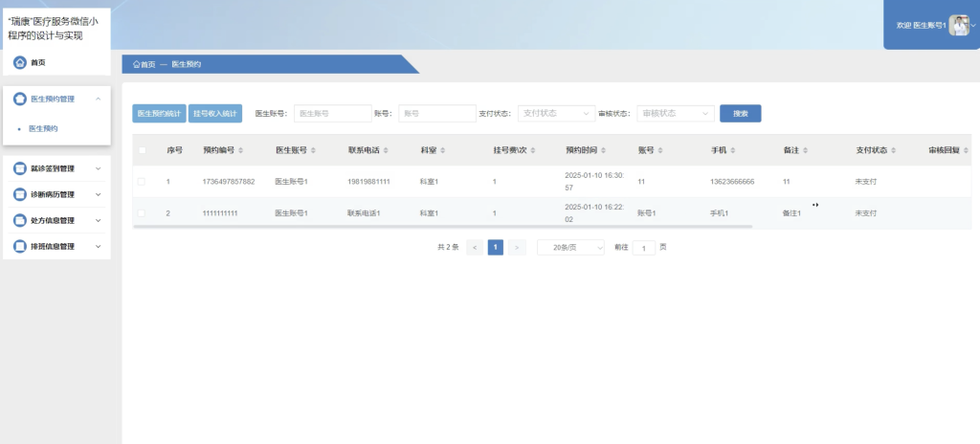Click 医生预约 in the breadcrumb
Viewport: 980px width, 444px height.
pos(187,64)
